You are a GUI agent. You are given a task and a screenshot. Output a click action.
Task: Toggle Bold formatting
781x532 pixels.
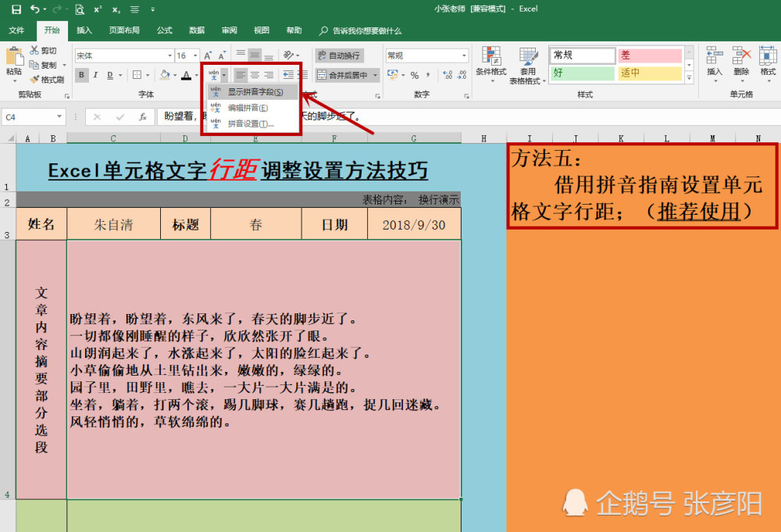(x=81, y=75)
